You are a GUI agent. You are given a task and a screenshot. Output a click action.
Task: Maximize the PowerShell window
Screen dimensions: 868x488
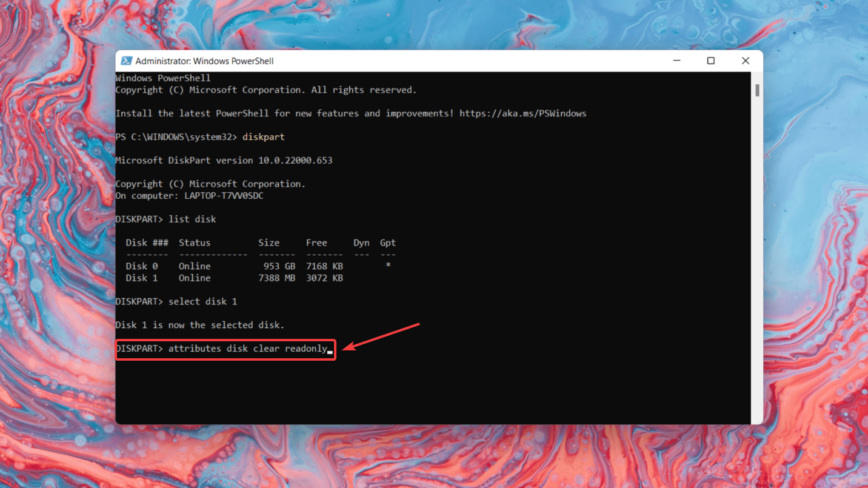click(711, 61)
